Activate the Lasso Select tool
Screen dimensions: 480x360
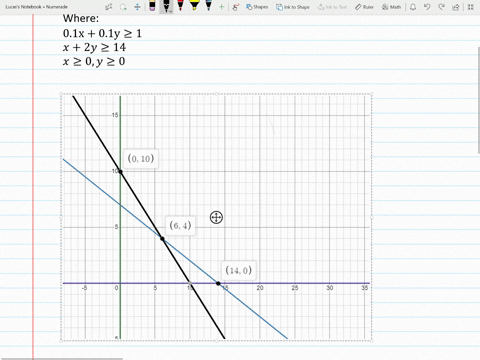[123, 7]
